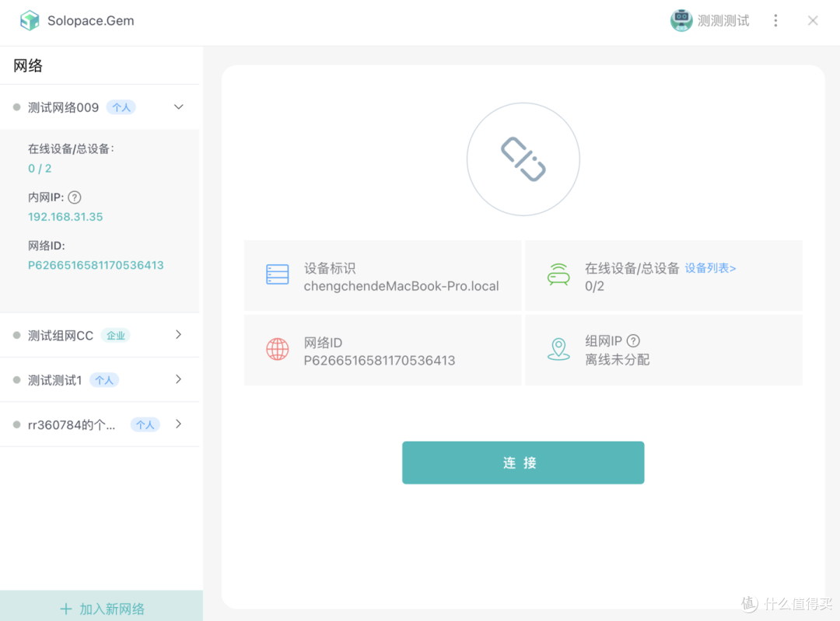
Task: Select the 测试组网CC network row
Action: (x=100, y=335)
